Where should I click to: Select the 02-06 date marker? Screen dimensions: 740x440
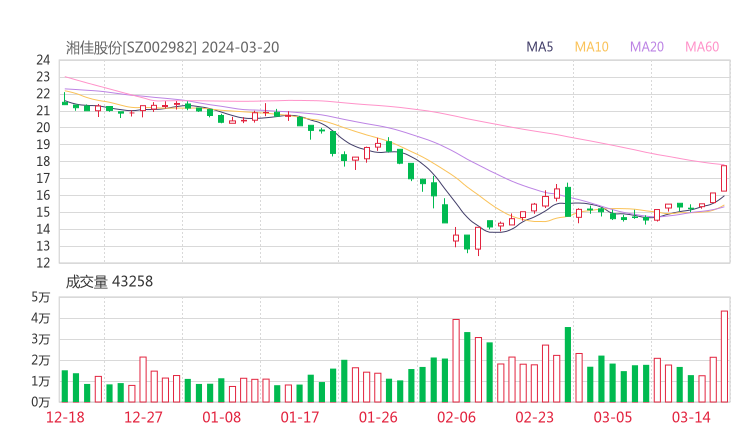(456, 417)
